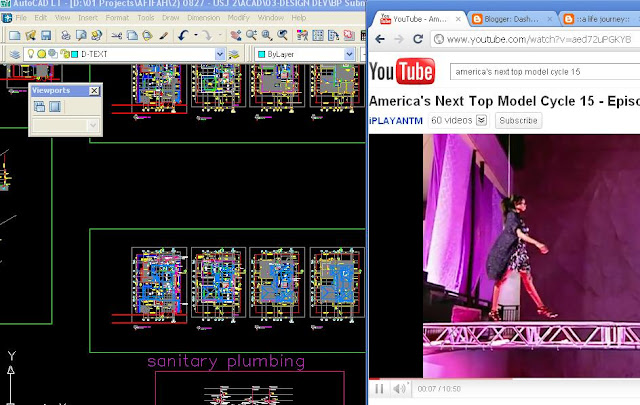Switch to the ::a life journey:: tab
Screen dimensions: 640x405
point(598,19)
